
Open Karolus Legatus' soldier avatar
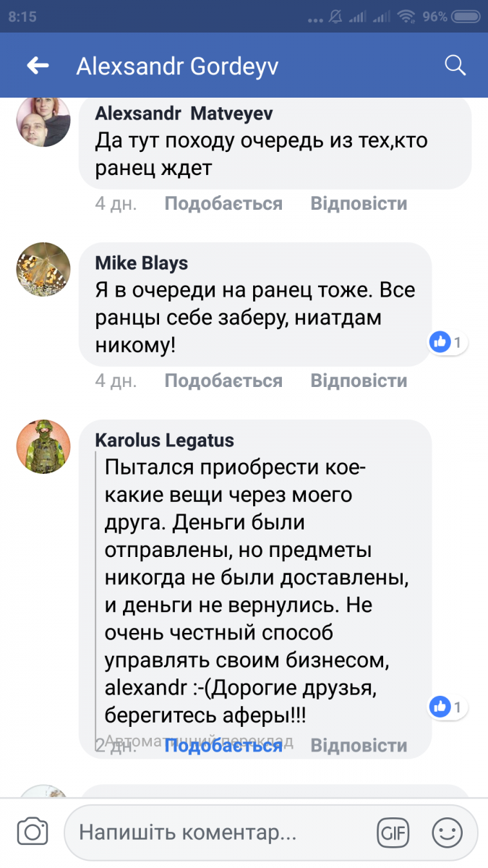pos(43,446)
